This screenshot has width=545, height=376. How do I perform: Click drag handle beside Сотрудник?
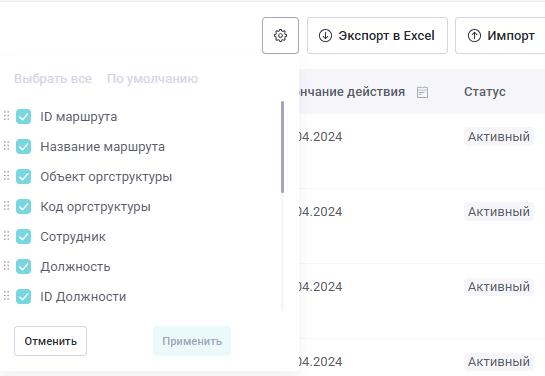(x=6, y=236)
